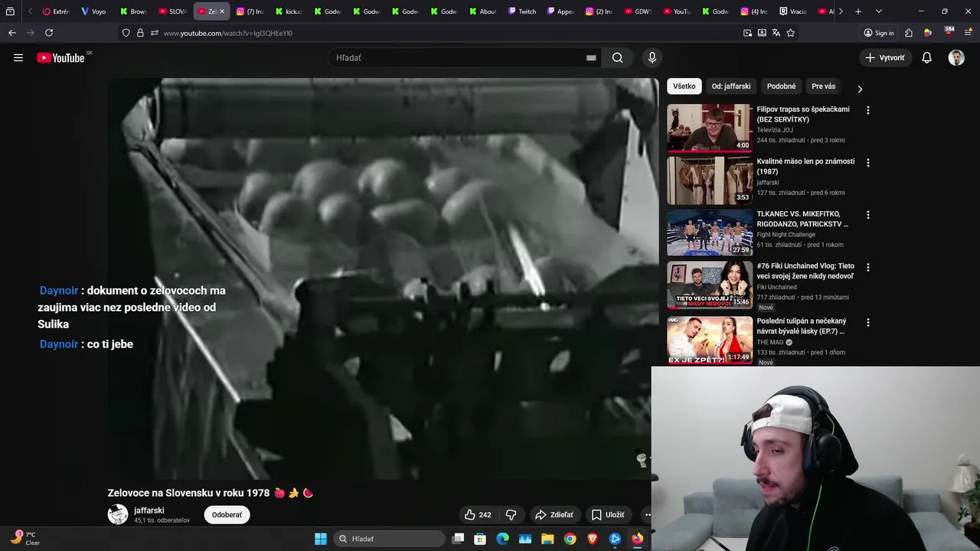Open Firefox View at the tab bar start
The width and height of the screenshot is (980, 551).
[10, 11]
